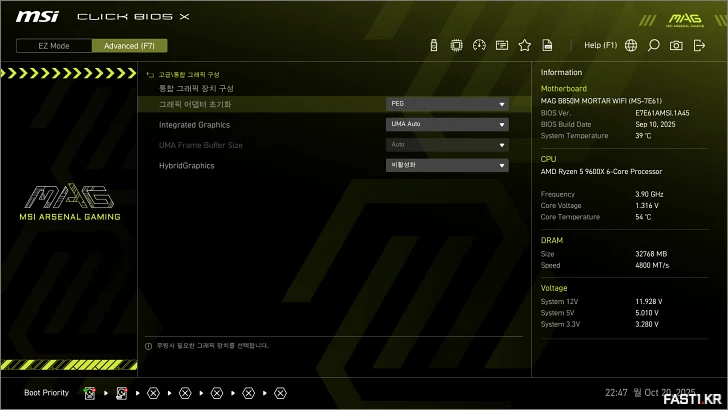Click the MSI ARSENAL GAMING sidebar logo
The height and width of the screenshot is (410, 728).
point(70,202)
